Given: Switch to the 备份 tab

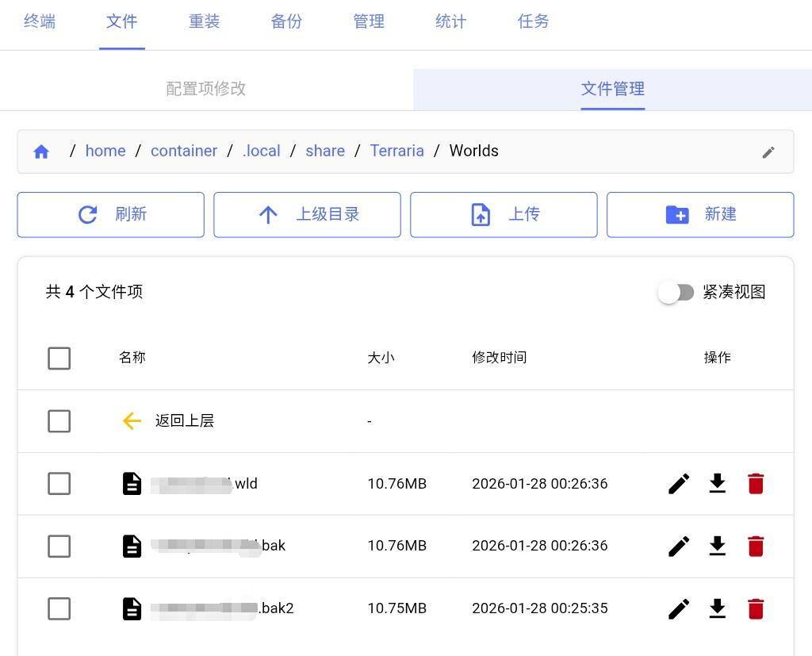Looking at the screenshot, I should [286, 21].
